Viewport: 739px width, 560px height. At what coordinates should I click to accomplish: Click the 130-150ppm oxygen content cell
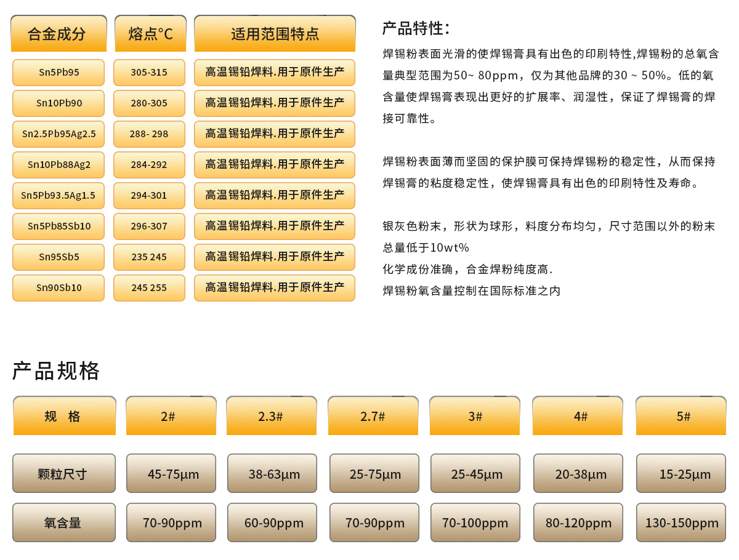click(x=680, y=522)
